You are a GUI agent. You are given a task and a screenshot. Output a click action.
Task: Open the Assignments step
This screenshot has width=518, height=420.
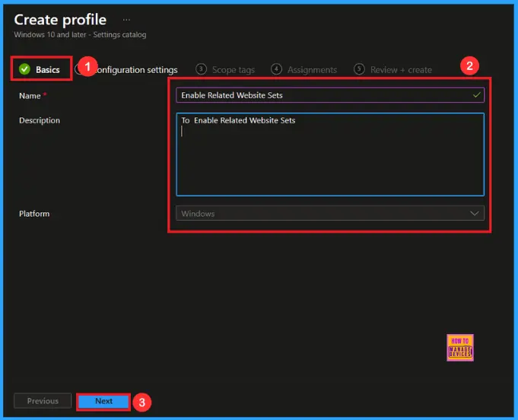point(304,70)
